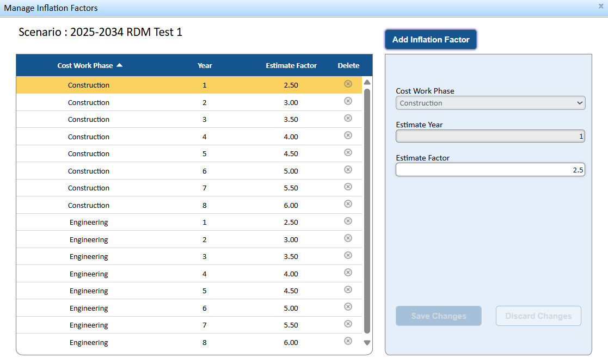
Task: Click into the Estimate Factor input field
Action: tap(490, 170)
